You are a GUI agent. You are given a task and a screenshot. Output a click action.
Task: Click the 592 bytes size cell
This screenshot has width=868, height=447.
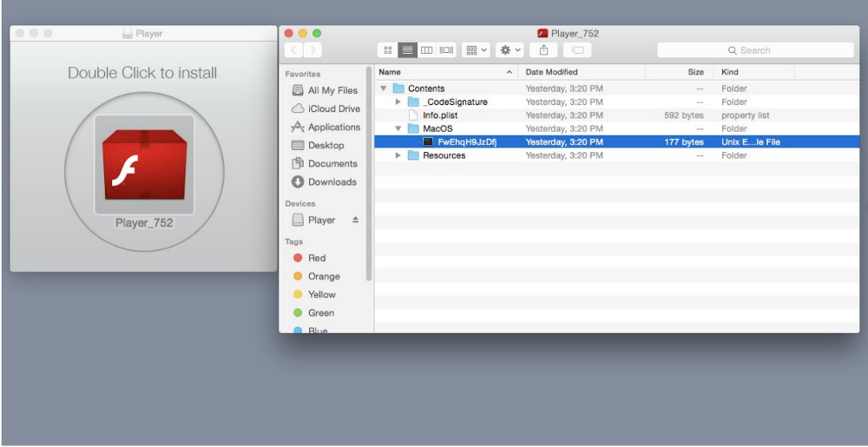[684, 115]
